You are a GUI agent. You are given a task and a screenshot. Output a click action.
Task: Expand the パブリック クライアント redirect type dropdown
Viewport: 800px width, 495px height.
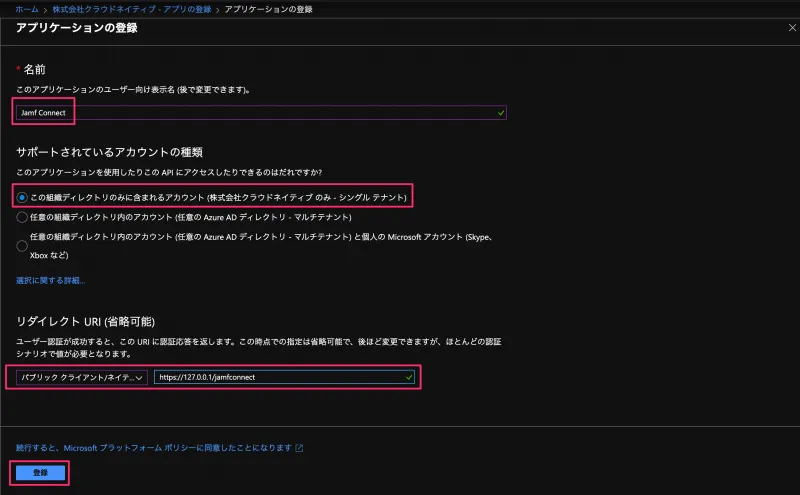tap(82, 377)
